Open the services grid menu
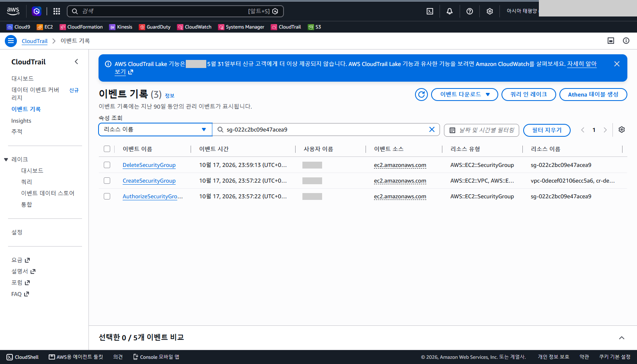The image size is (637, 364). [x=57, y=11]
